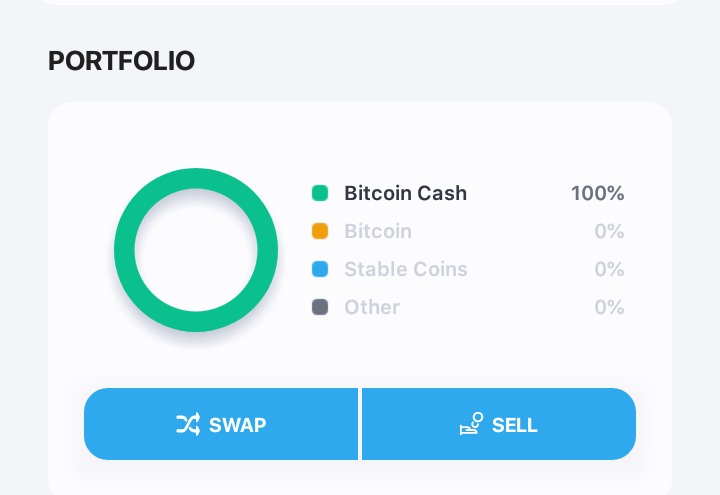Click the 0% value next to Other
This screenshot has width=720, height=495.
pos(609,308)
